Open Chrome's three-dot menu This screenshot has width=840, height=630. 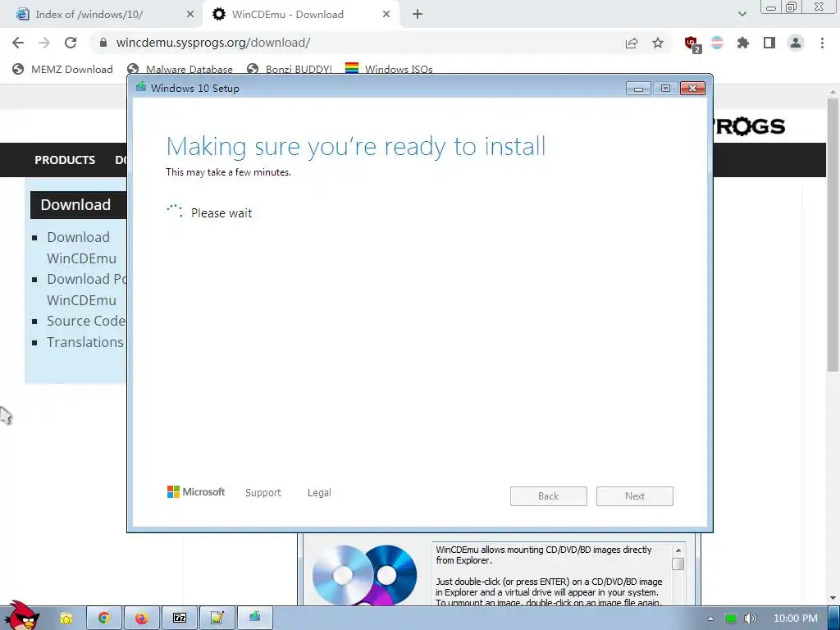(x=822, y=43)
